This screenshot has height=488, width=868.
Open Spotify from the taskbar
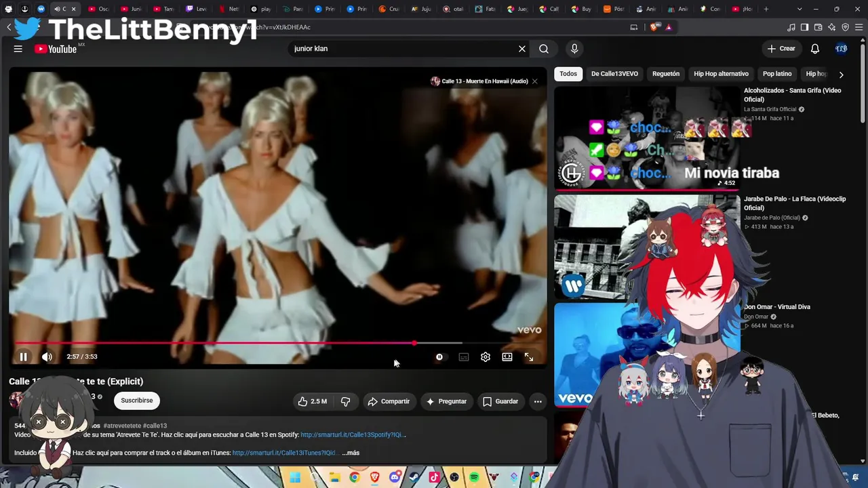point(474,478)
